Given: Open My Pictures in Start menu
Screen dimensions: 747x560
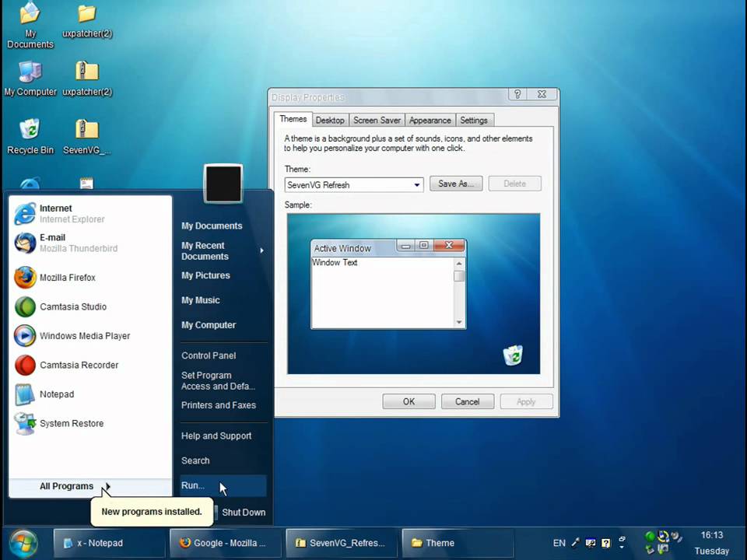Looking at the screenshot, I should point(205,275).
